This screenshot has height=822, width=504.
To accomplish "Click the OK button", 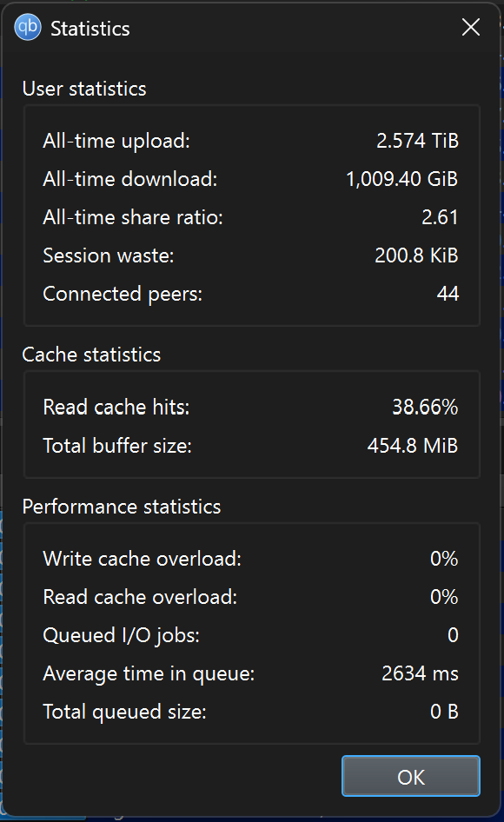I will point(411,777).
